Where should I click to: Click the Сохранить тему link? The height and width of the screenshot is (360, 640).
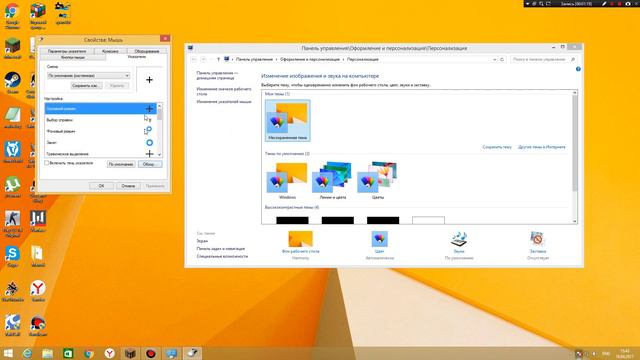point(497,147)
